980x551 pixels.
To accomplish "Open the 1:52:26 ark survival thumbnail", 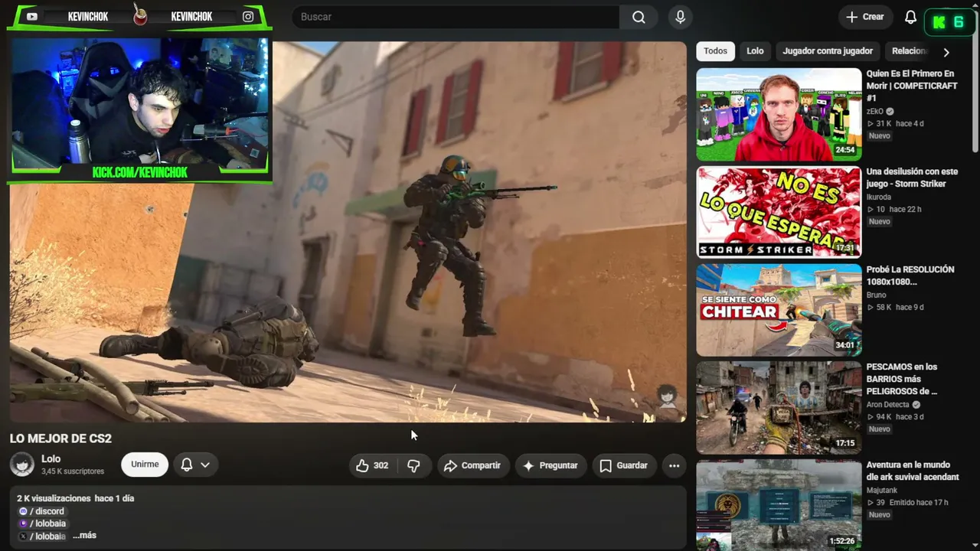I will pyautogui.click(x=779, y=505).
